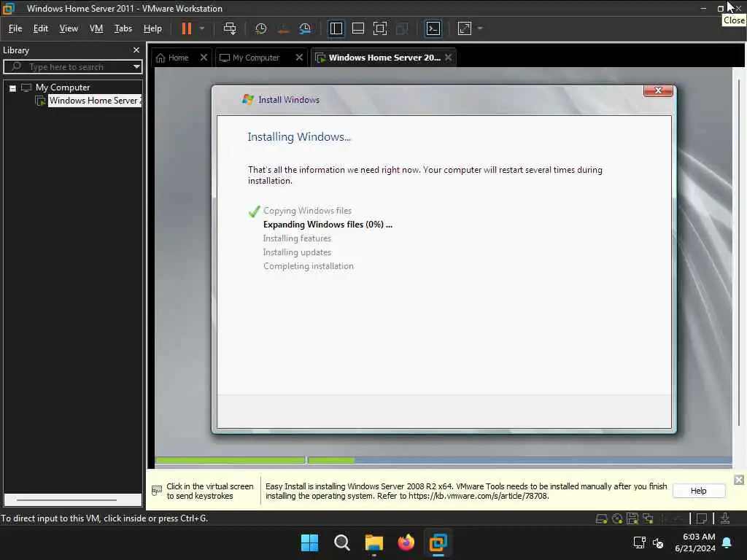Viewport: 747px width, 560px height.
Task: Dismiss the Easy Install notification bar
Action: [x=739, y=480]
